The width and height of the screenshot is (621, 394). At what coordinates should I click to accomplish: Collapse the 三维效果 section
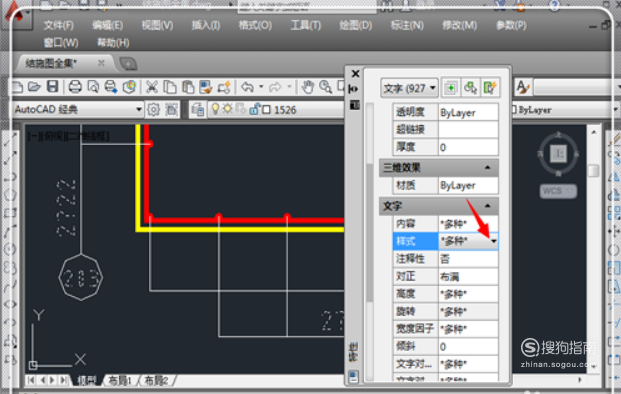(488, 167)
